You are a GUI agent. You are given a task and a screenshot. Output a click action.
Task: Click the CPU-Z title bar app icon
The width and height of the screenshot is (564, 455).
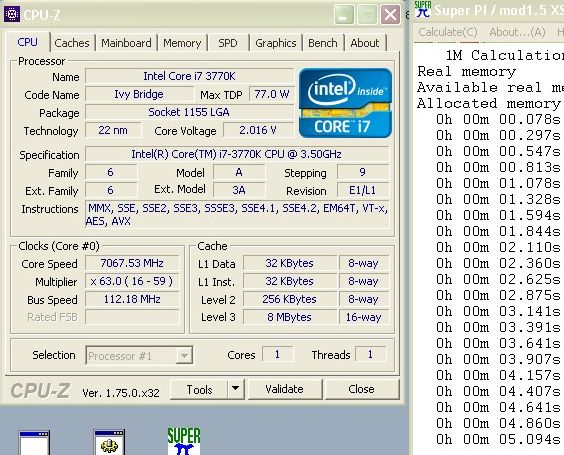point(12,14)
